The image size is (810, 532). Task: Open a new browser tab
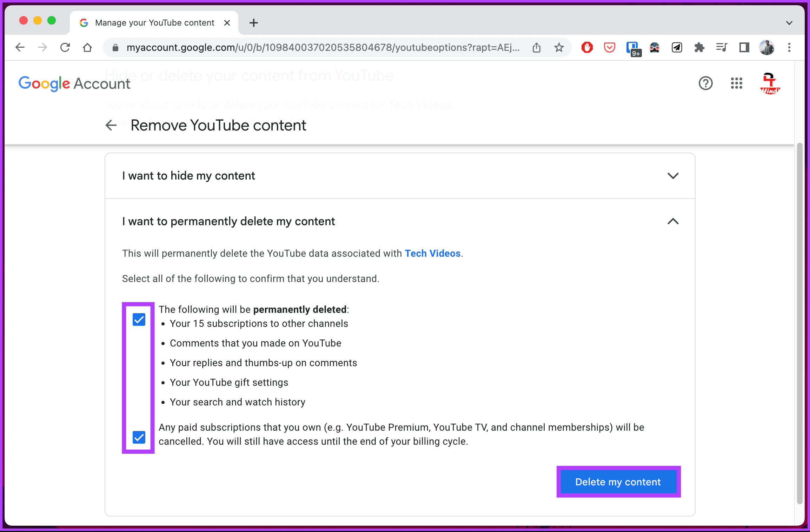point(253,23)
